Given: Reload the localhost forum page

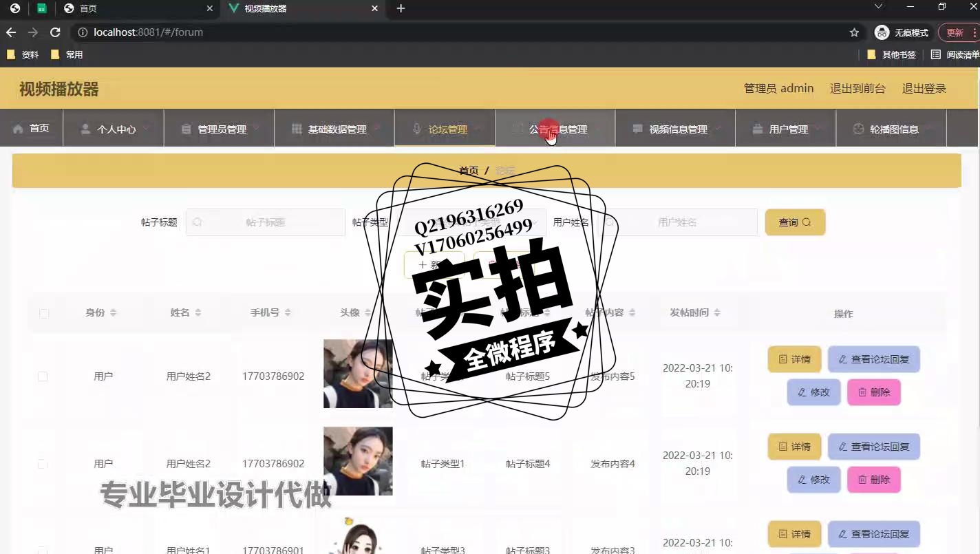Looking at the screenshot, I should pos(55,32).
